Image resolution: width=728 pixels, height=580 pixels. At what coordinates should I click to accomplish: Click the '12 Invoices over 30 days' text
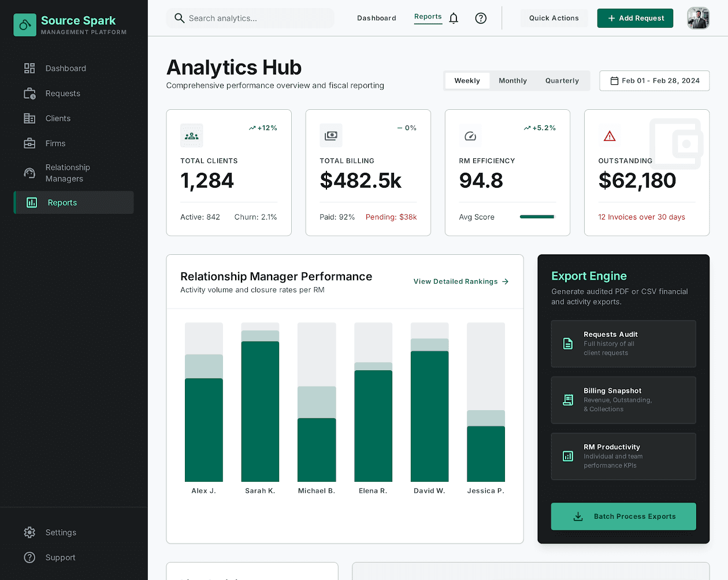tap(641, 217)
